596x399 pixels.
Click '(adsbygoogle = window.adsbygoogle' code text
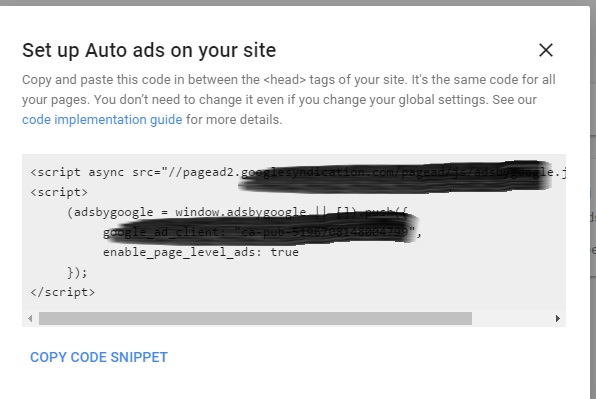(x=186, y=212)
